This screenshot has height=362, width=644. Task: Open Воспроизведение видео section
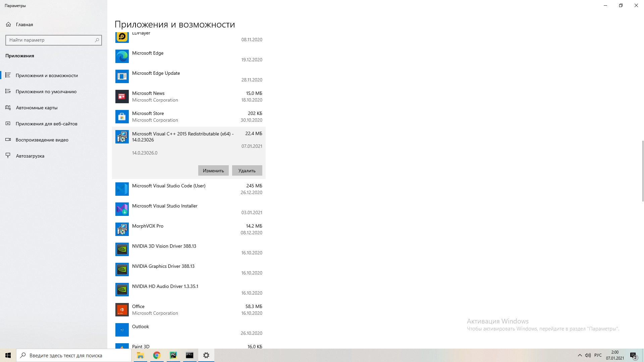tap(54, 140)
